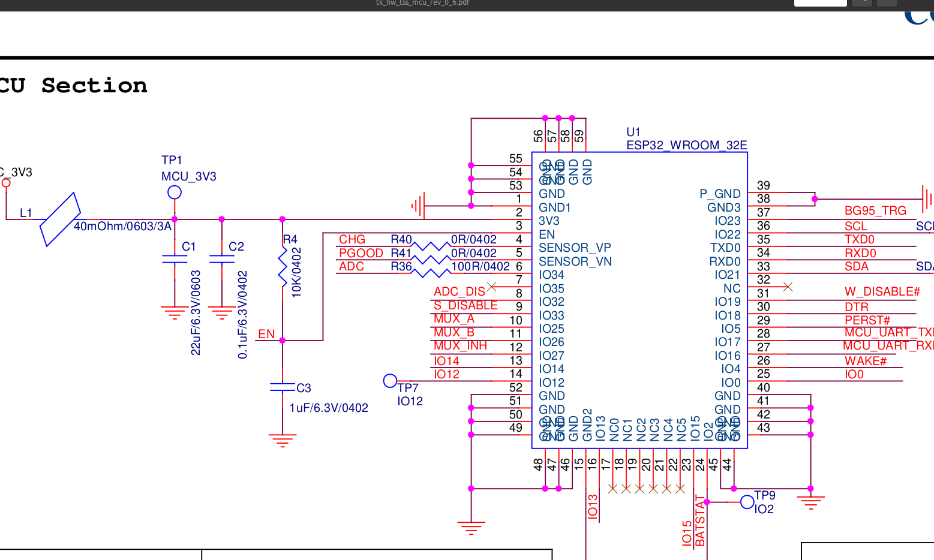Click the PGOOD net label

361,253
